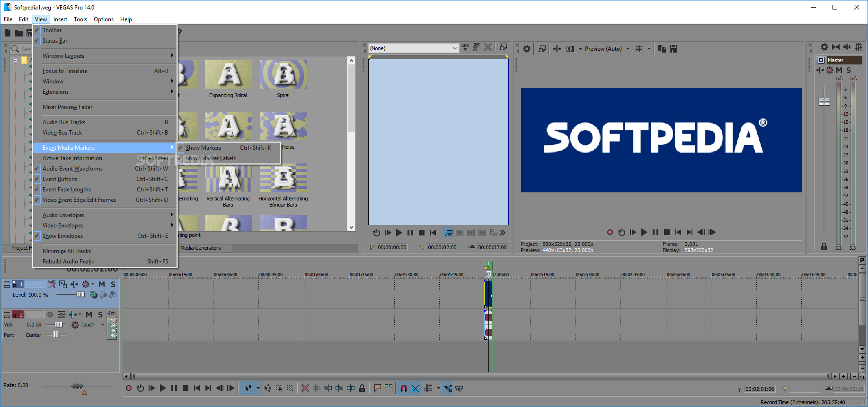The width and height of the screenshot is (868, 407).
Task: Toggle Show Markers in submenu
Action: point(228,148)
